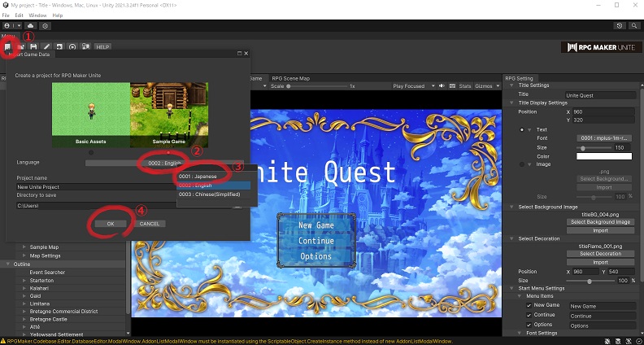Click the keyboard shortcuts icon in Game view
The height and width of the screenshot is (345, 644).
tap(452, 86)
